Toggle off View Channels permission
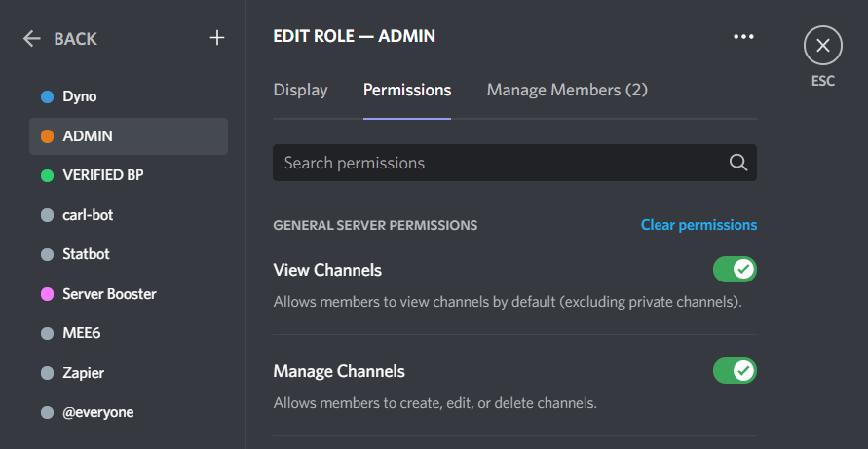Image resolution: width=868 pixels, height=449 pixels. click(x=735, y=269)
